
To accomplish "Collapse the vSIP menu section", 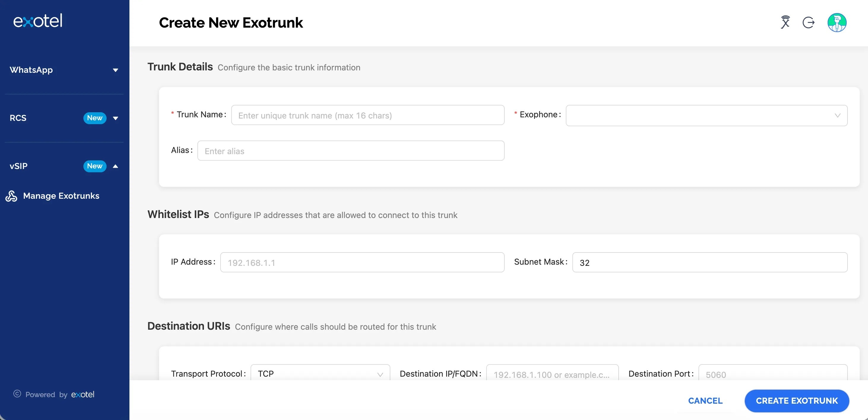I will 115,166.
